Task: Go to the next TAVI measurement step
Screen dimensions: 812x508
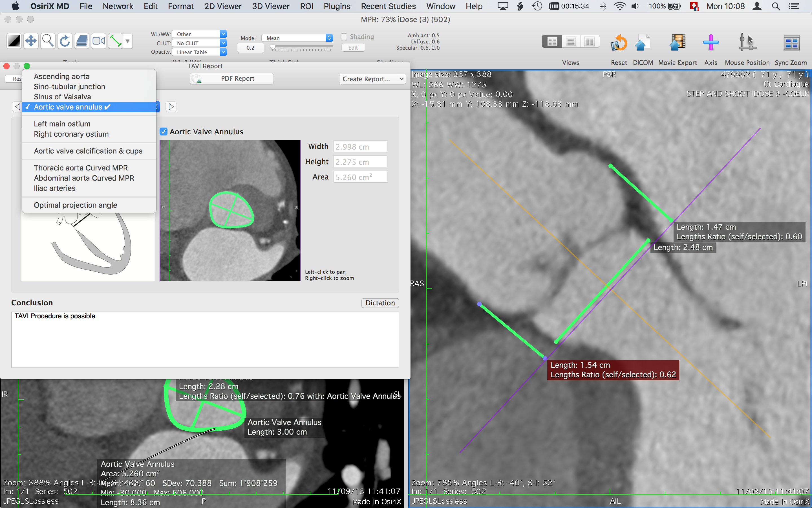Action: 171,106
